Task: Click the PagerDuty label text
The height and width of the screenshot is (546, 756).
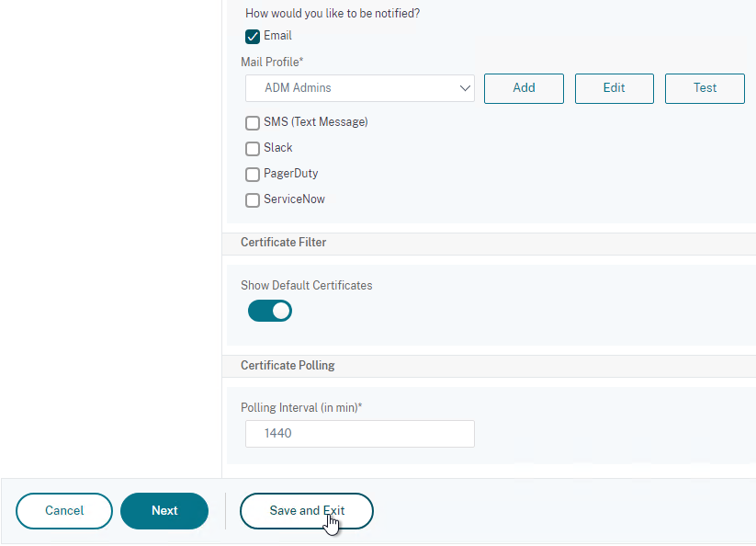Action: pyautogui.click(x=290, y=174)
